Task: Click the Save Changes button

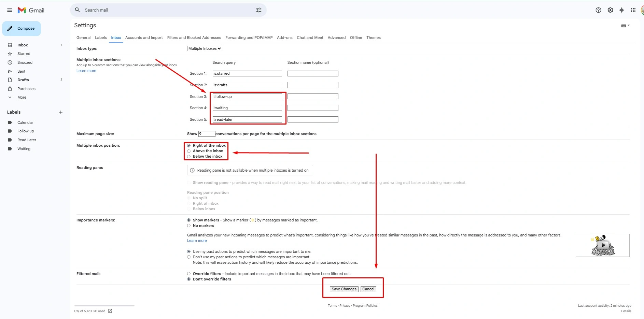Action: (344, 289)
